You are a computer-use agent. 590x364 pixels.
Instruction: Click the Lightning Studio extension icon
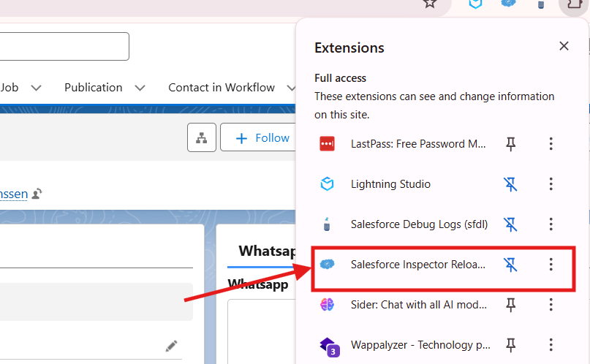point(327,184)
